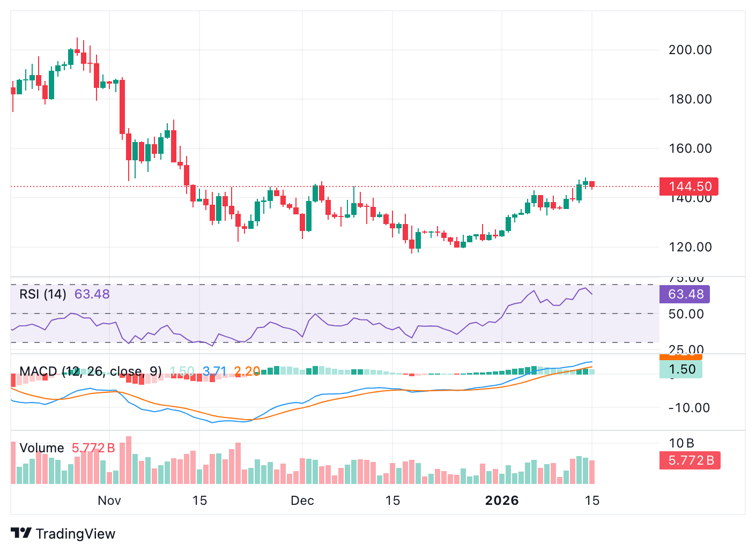Click the -10.00 MACD axis label
Image resolution: width=756 pixels, height=552 pixels.
688,408
